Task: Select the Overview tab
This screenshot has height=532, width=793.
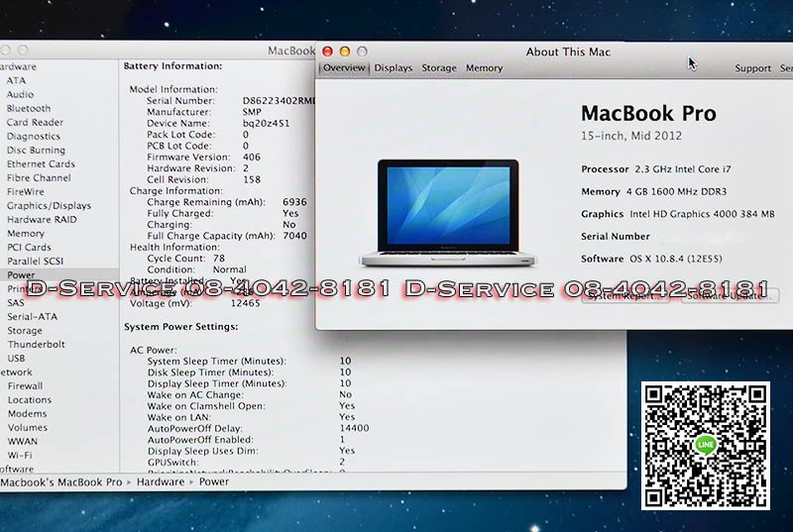Action: point(344,68)
